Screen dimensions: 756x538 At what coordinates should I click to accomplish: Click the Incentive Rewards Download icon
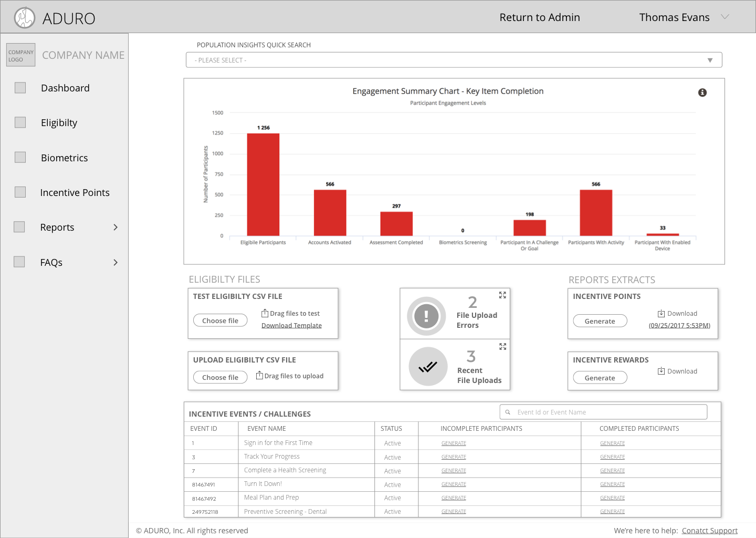click(661, 371)
